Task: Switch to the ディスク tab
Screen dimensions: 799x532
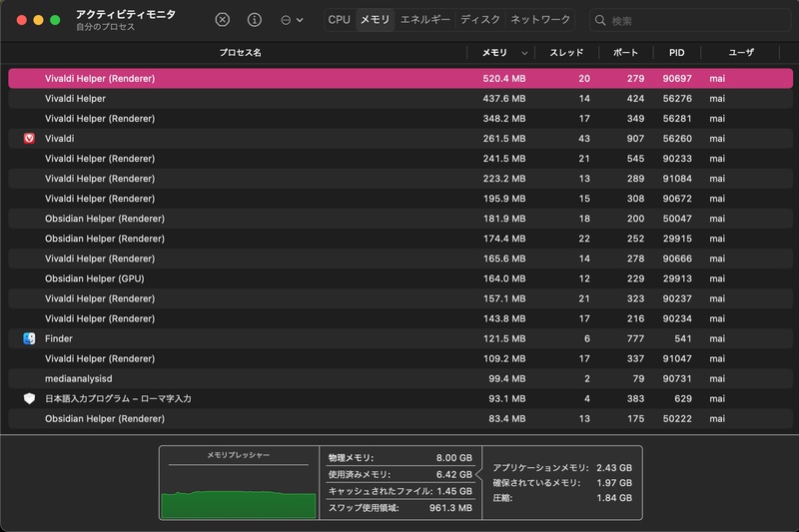Action: (480, 20)
